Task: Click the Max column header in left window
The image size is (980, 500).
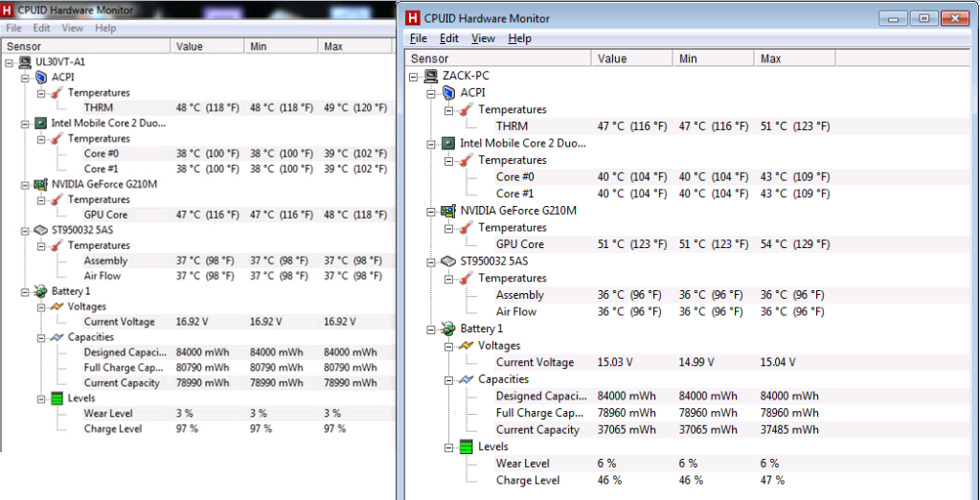Action: coord(355,46)
